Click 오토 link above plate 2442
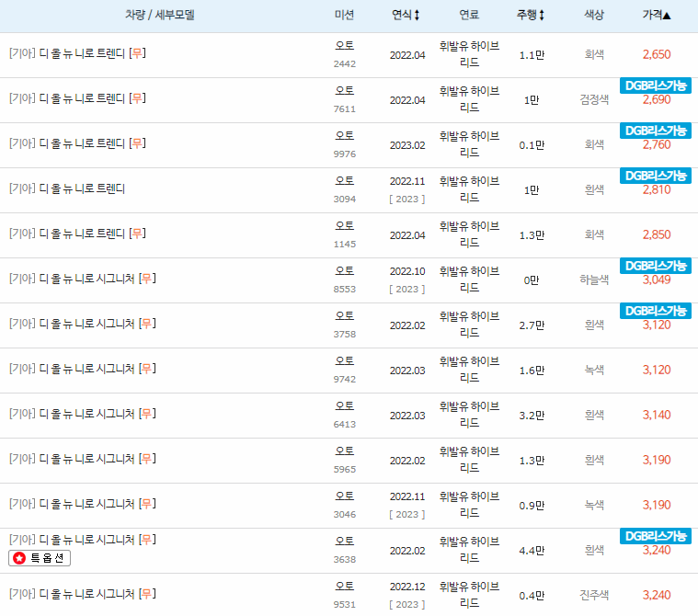This screenshot has height=616, width=698. click(x=345, y=45)
